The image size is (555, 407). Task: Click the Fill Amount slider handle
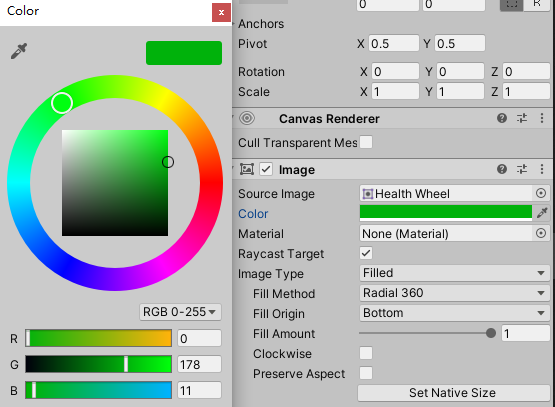click(491, 333)
